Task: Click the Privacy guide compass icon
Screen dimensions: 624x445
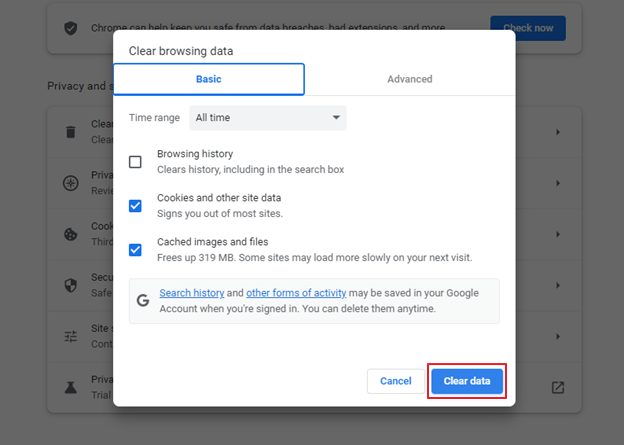Action: tap(71, 183)
